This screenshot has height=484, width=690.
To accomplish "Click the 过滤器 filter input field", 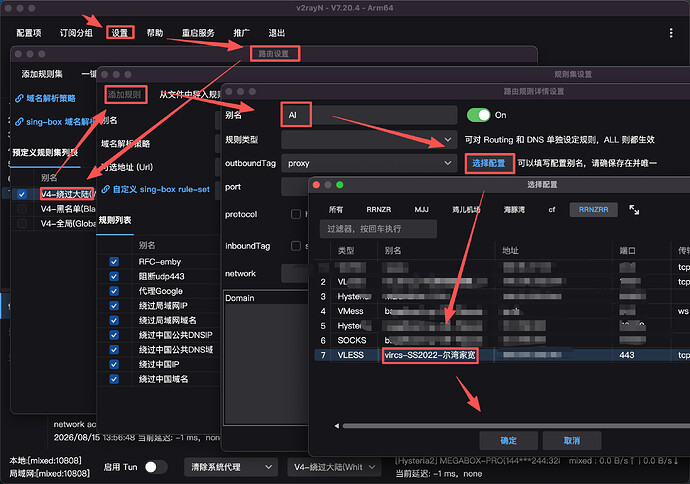I will (378, 229).
